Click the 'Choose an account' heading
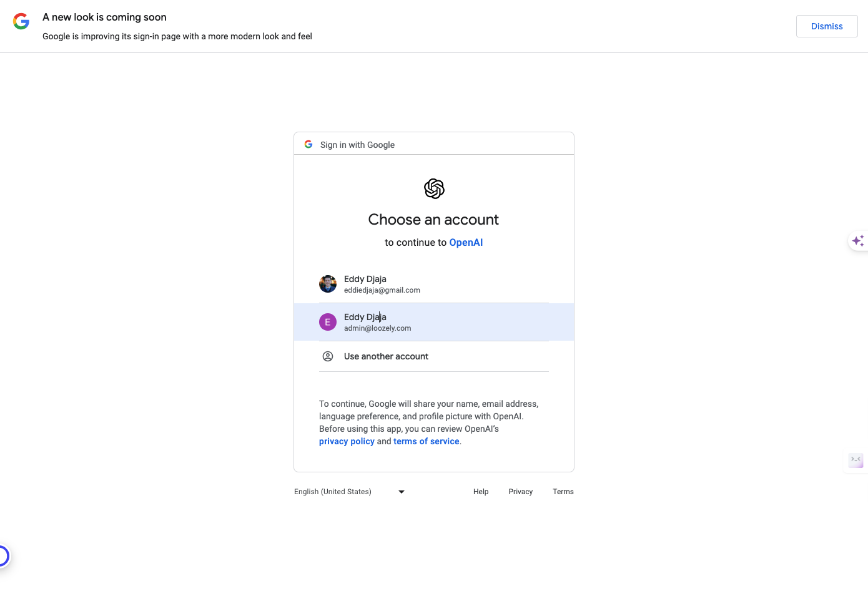 tap(434, 220)
